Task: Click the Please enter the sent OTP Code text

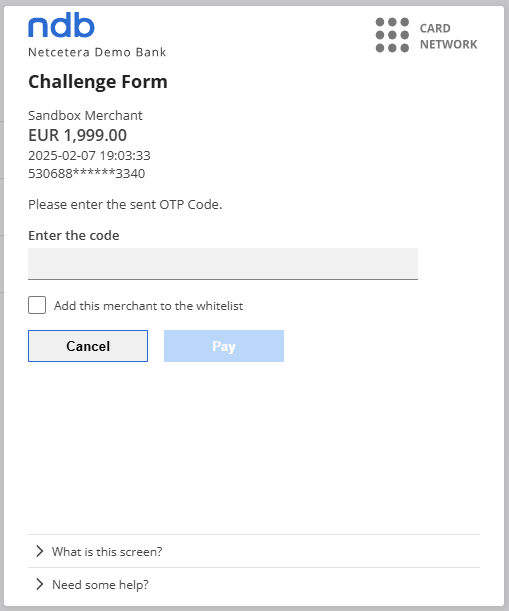Action: (125, 205)
